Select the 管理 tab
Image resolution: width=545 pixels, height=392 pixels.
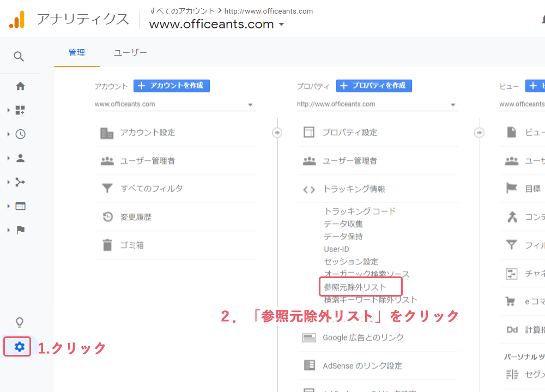click(77, 53)
